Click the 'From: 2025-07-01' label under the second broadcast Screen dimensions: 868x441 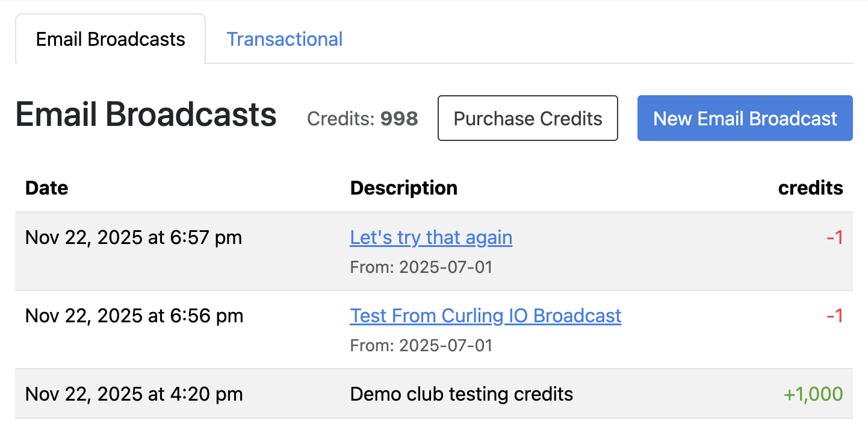421,345
